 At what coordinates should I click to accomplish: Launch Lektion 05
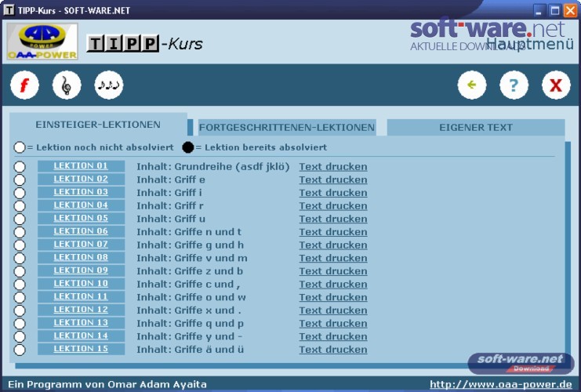[x=81, y=218]
